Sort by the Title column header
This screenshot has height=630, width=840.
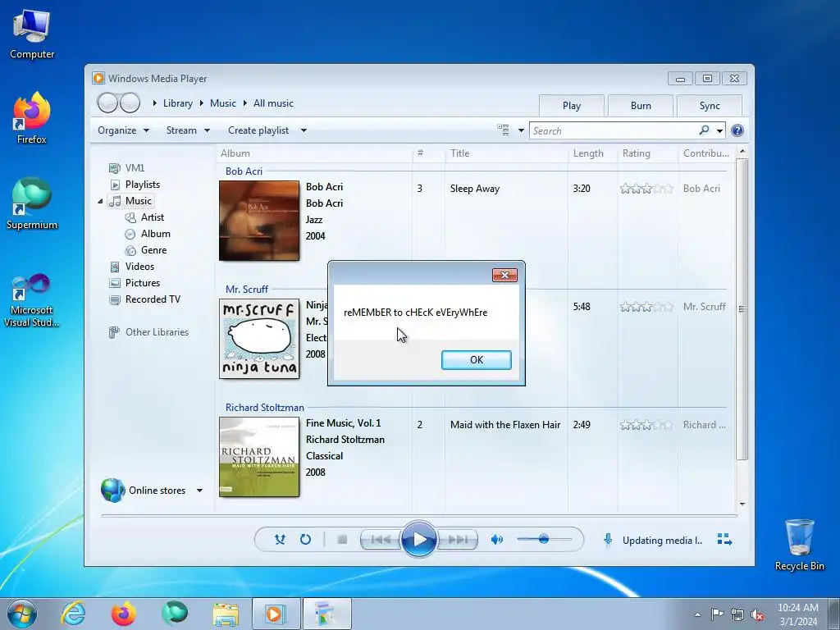point(506,153)
